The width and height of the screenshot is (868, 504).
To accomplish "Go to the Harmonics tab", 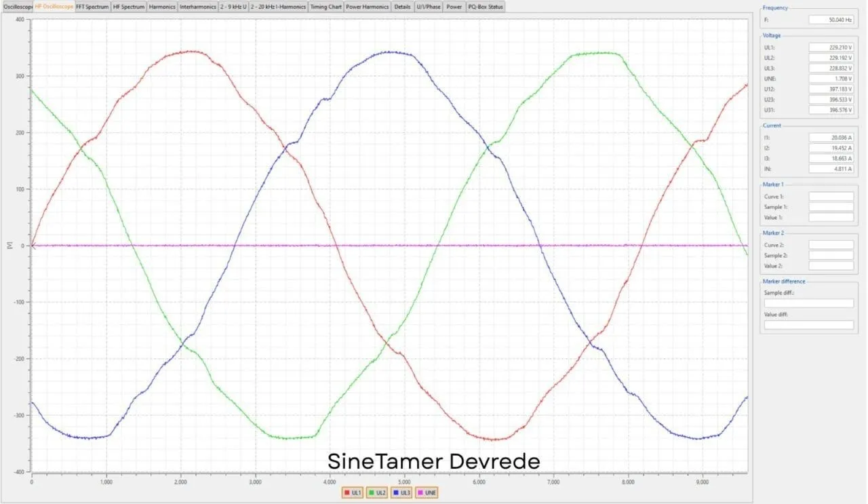I will click(x=162, y=7).
